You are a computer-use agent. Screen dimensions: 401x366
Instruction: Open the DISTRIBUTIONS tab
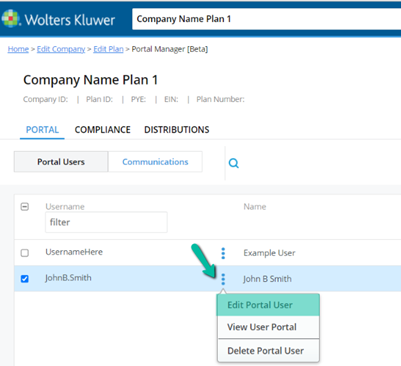(x=177, y=130)
